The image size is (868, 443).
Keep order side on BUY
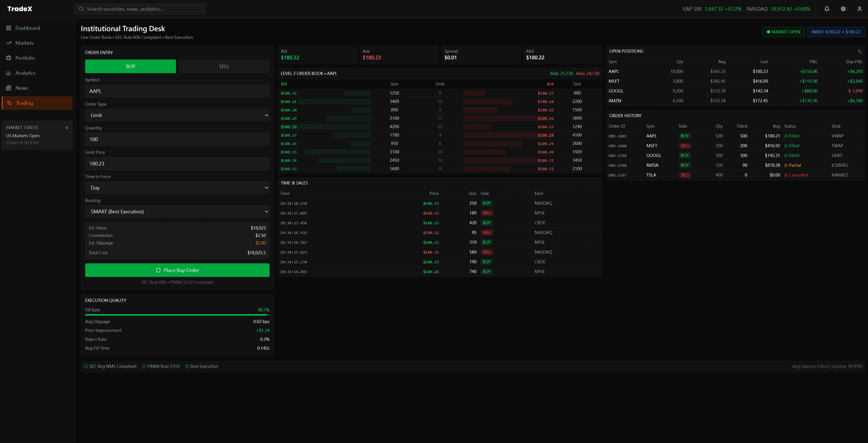130,66
